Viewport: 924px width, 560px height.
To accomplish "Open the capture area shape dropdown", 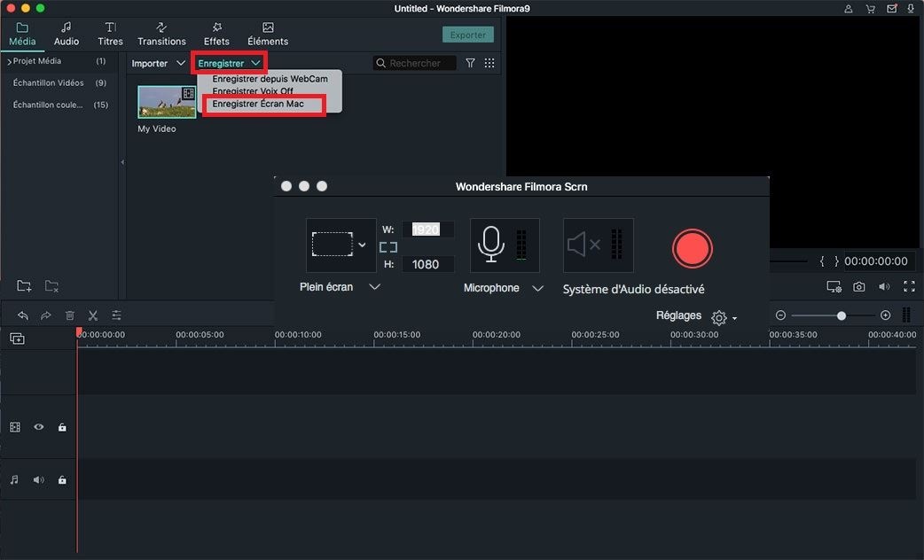I will [x=362, y=245].
